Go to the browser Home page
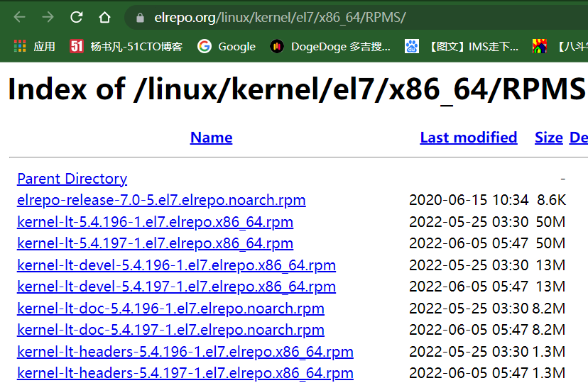Viewport: 588px width, 383px height. [x=104, y=17]
